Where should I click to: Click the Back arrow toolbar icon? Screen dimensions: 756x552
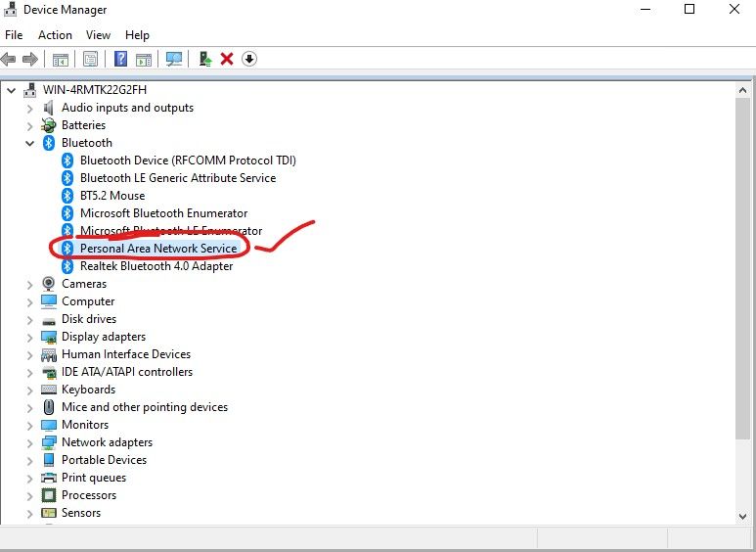(9, 60)
